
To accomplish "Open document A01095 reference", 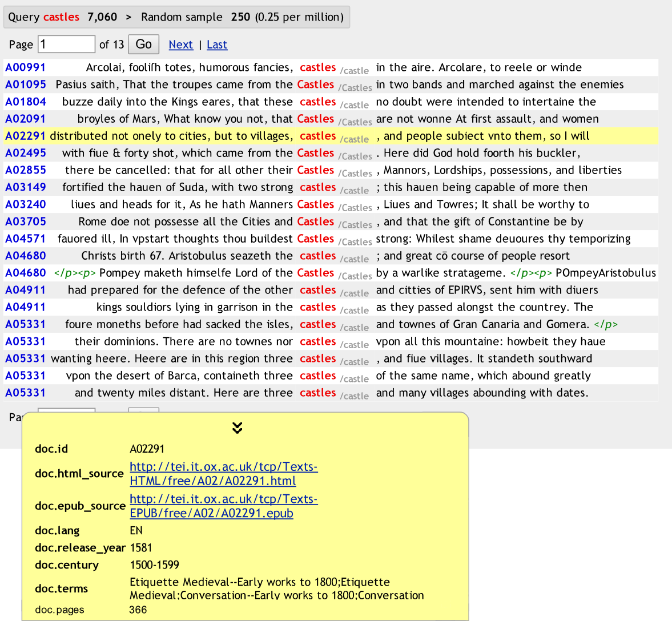I will click(26, 84).
